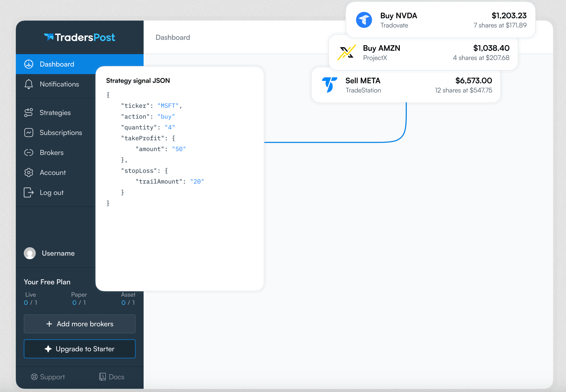
Task: Click the Subscriptions chart icon
Action: [x=29, y=133]
